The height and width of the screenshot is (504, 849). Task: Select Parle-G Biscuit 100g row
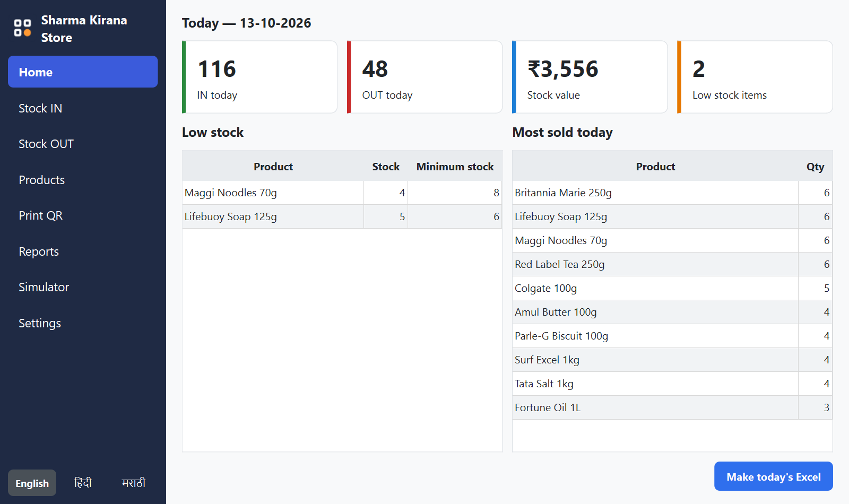pos(672,336)
